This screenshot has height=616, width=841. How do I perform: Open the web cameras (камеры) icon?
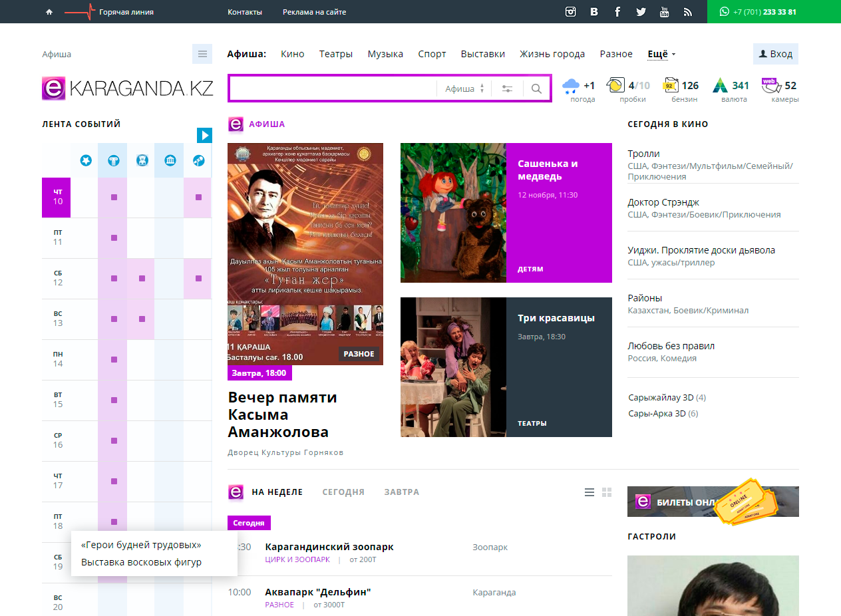tap(770, 86)
